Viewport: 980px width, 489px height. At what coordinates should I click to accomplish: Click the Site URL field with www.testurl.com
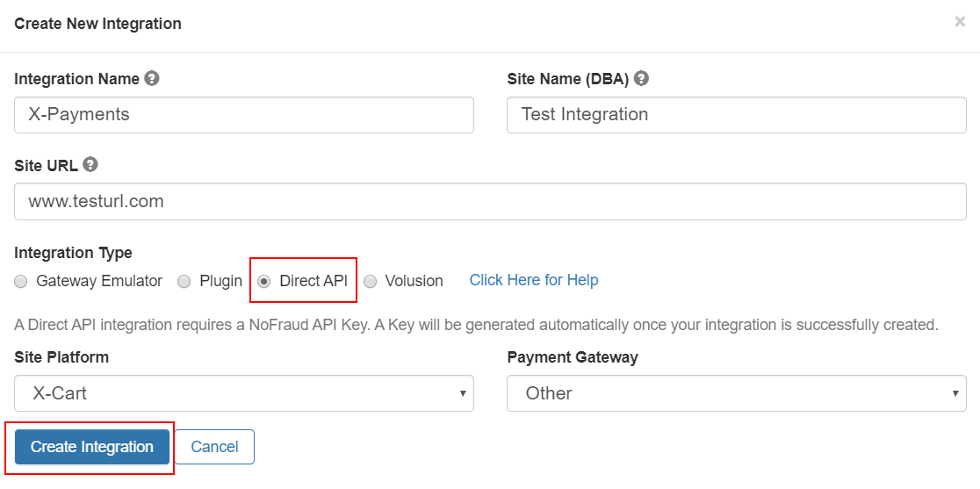click(x=490, y=201)
